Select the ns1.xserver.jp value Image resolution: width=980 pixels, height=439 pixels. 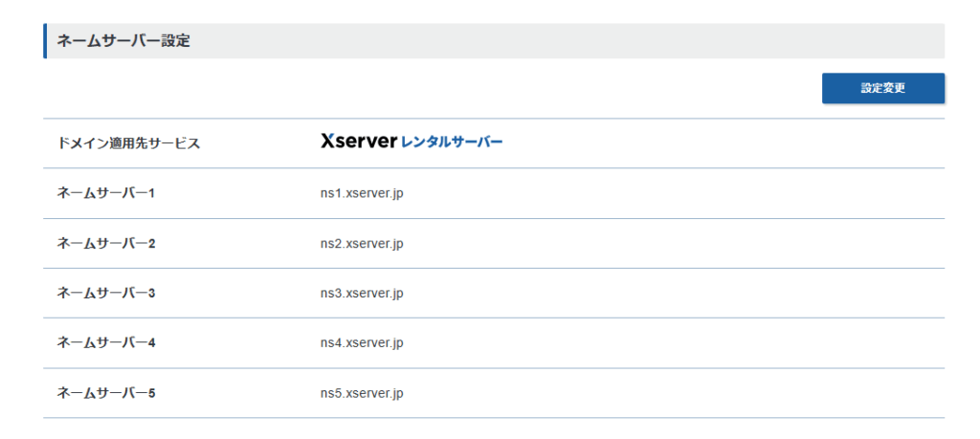point(362,193)
